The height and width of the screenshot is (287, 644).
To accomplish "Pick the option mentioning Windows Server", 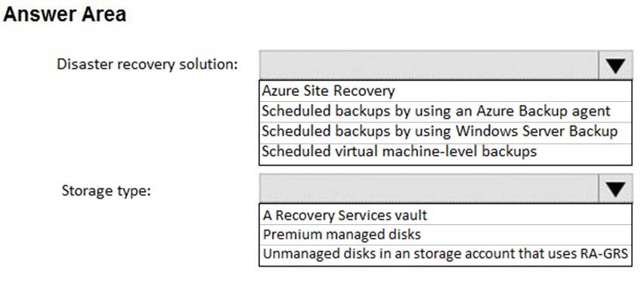I will pyautogui.click(x=445, y=132).
